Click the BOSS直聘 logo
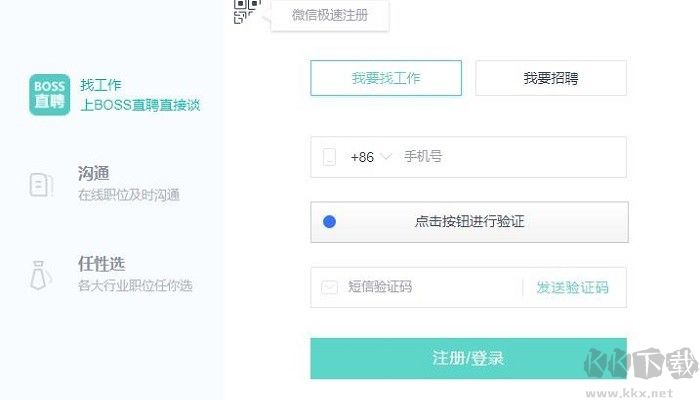The width and height of the screenshot is (700, 400). coord(49,94)
